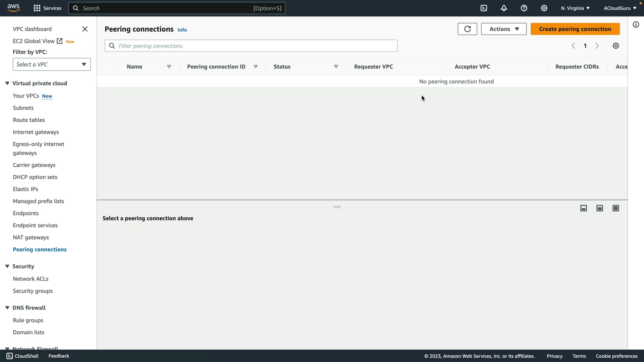Open CloudShell from the top navigation bar
This screenshot has height=362, width=644.
click(x=484, y=8)
